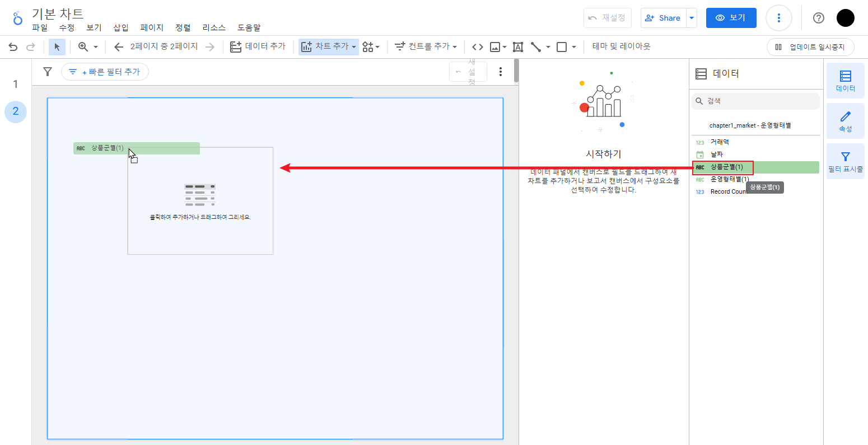Select the 날짜 field
Screen dimensions: 868x445
(x=756, y=154)
